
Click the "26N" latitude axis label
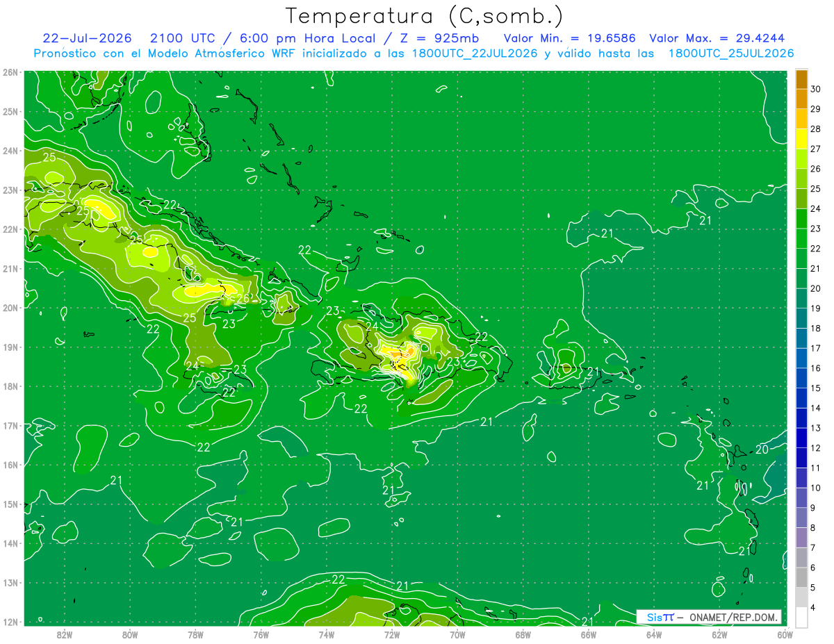click(10, 72)
